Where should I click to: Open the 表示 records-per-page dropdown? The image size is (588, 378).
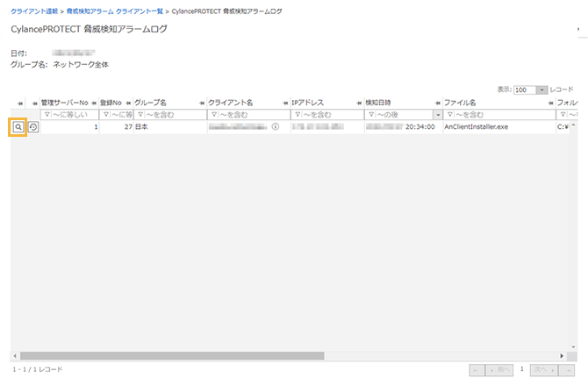[x=542, y=89]
